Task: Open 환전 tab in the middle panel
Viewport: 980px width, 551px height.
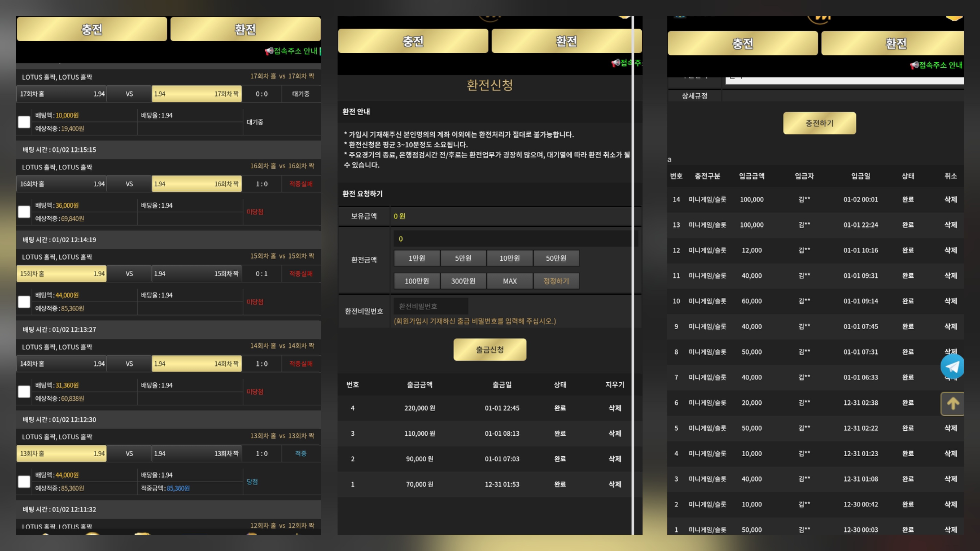Action: pos(566,41)
